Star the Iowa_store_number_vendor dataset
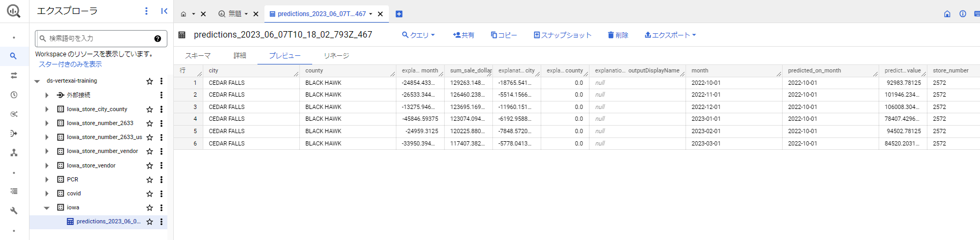980x240 pixels. [x=150, y=151]
